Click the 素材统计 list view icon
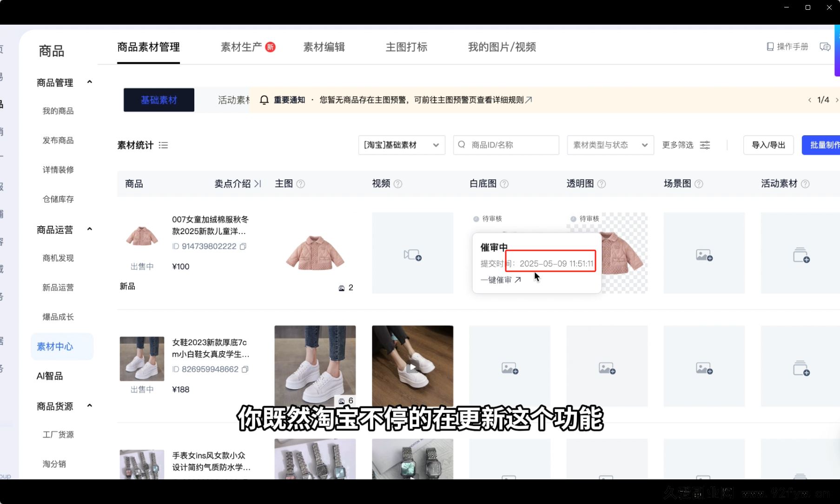 coord(164,145)
